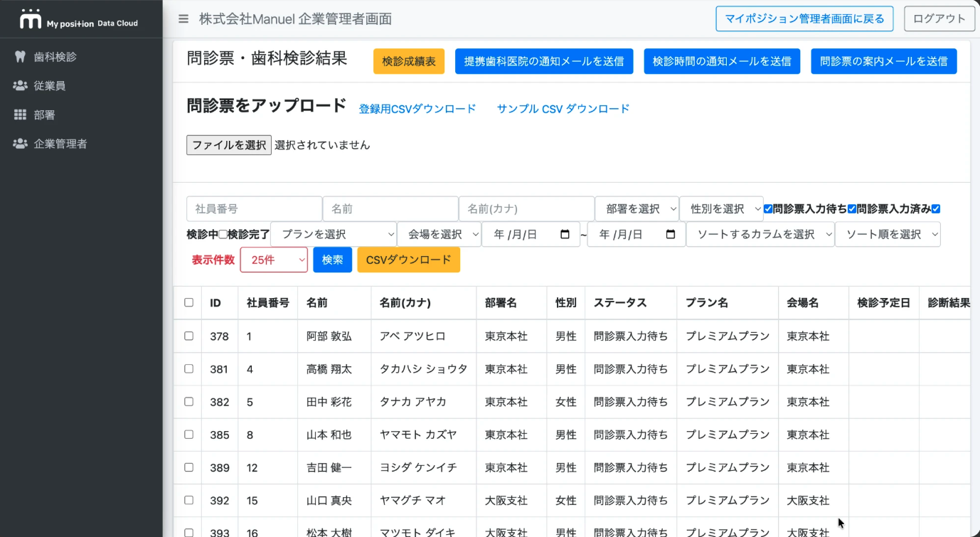Screen dimensions: 980x537
Task: Open the 部署を選択 dropdown
Action: point(637,209)
